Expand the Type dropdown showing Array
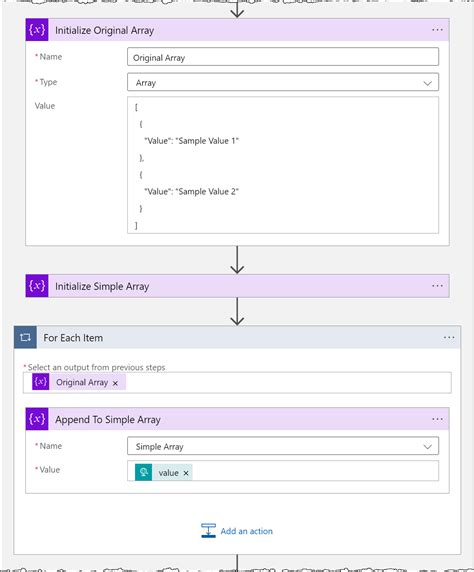 283,82
